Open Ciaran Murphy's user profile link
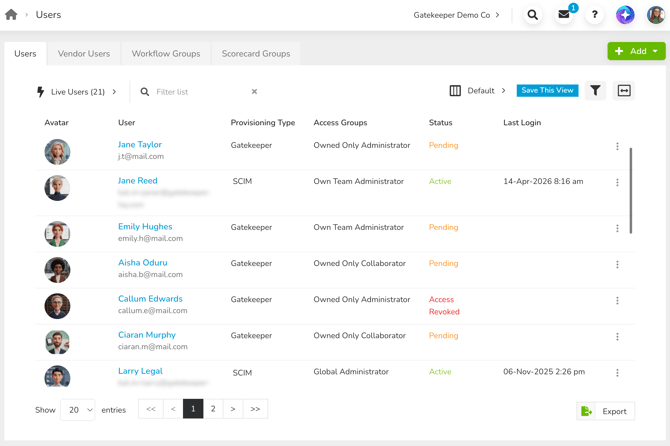Viewport: 670px width, 446px height. (147, 335)
